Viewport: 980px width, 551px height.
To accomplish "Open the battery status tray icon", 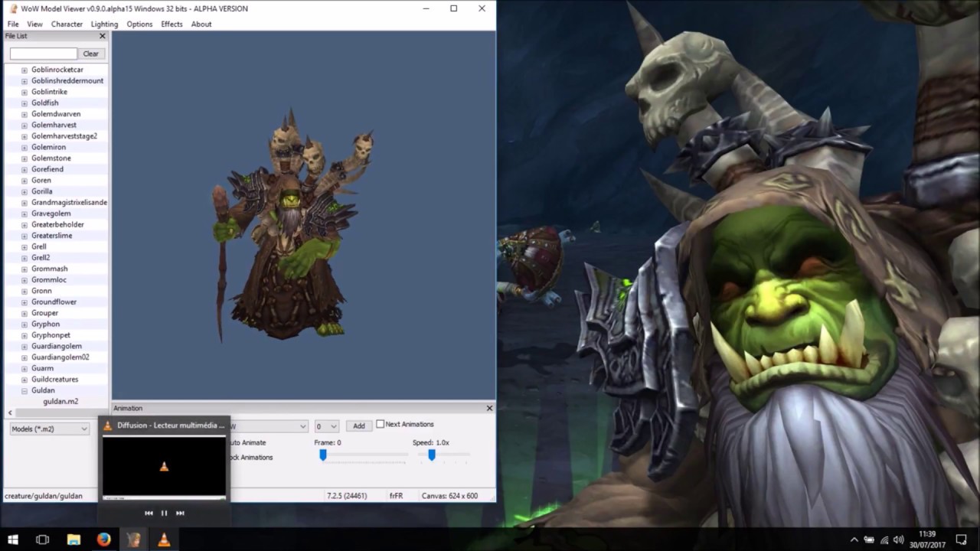I will pos(870,540).
